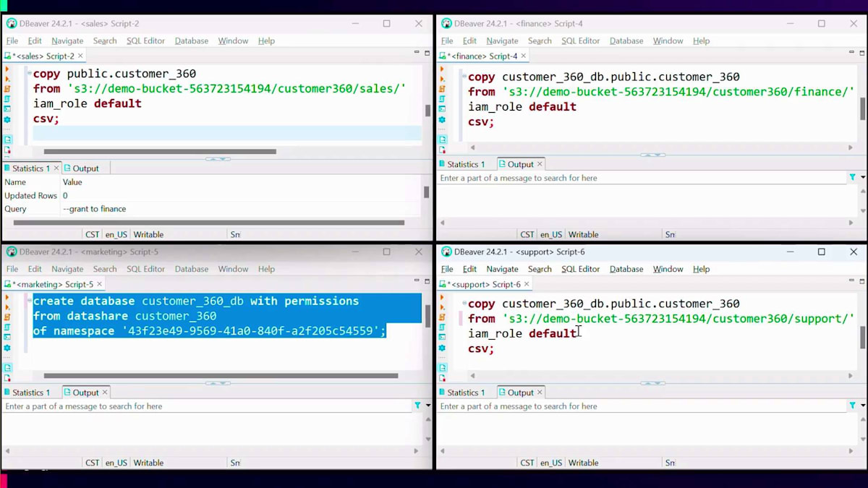Maximize the editor area in finance window
Viewport: 868px width, 488px height.
(x=862, y=53)
